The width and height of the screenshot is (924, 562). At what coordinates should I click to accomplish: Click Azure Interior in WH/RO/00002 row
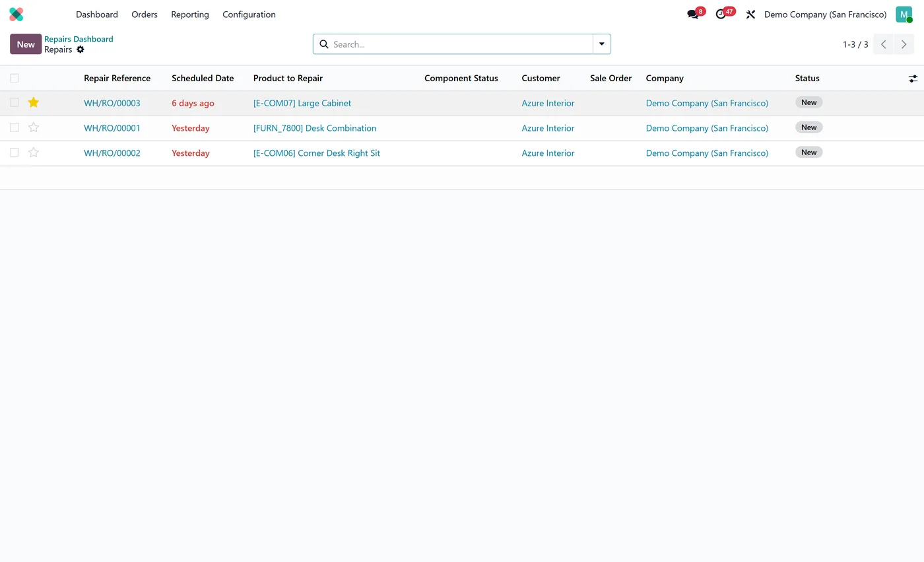coord(548,153)
